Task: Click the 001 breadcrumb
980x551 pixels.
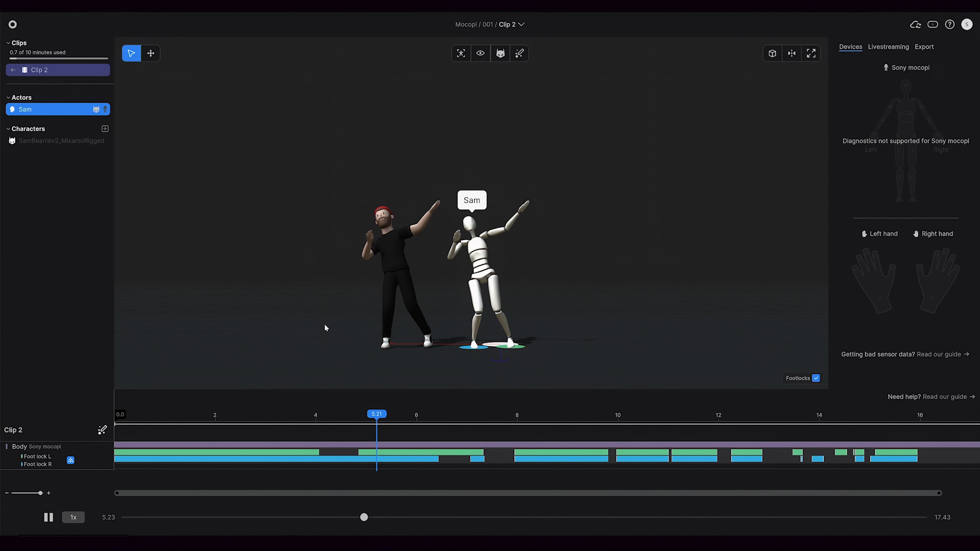Action: [x=488, y=24]
